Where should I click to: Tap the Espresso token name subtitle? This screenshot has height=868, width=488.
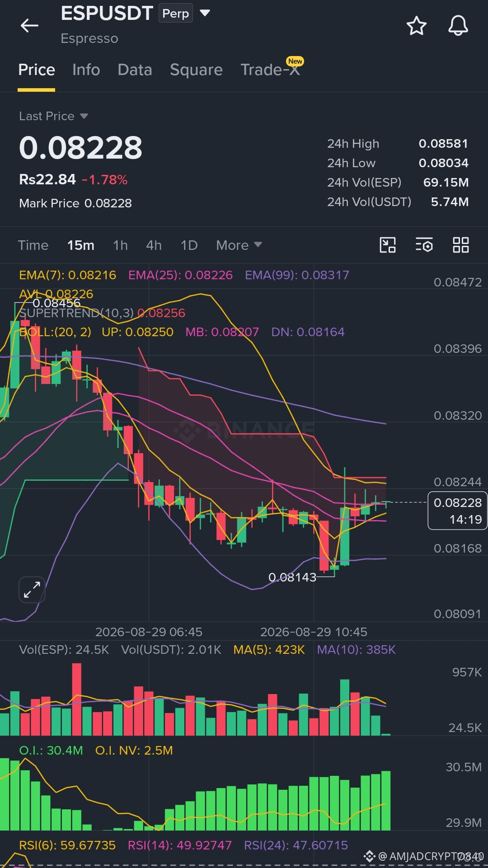(89, 38)
